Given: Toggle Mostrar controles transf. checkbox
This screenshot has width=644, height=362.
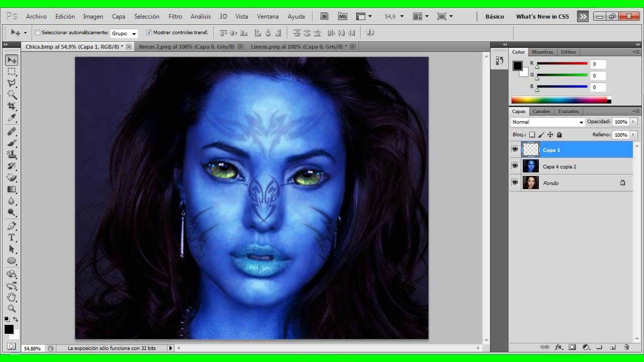Looking at the screenshot, I should click(x=149, y=33).
